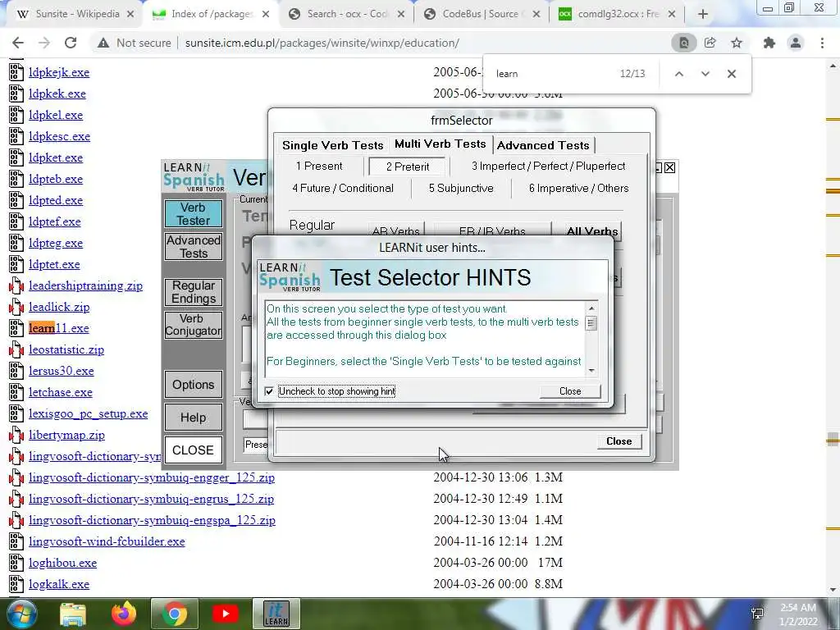Open File Explorer from taskbar
Screen dimensions: 840x630
[x=73, y=614]
